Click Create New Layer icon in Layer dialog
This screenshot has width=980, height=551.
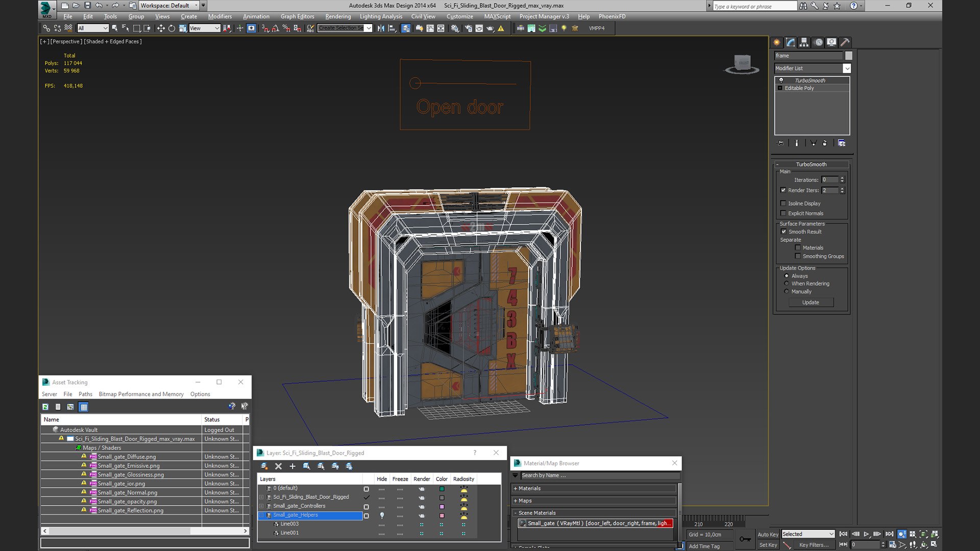click(x=264, y=466)
